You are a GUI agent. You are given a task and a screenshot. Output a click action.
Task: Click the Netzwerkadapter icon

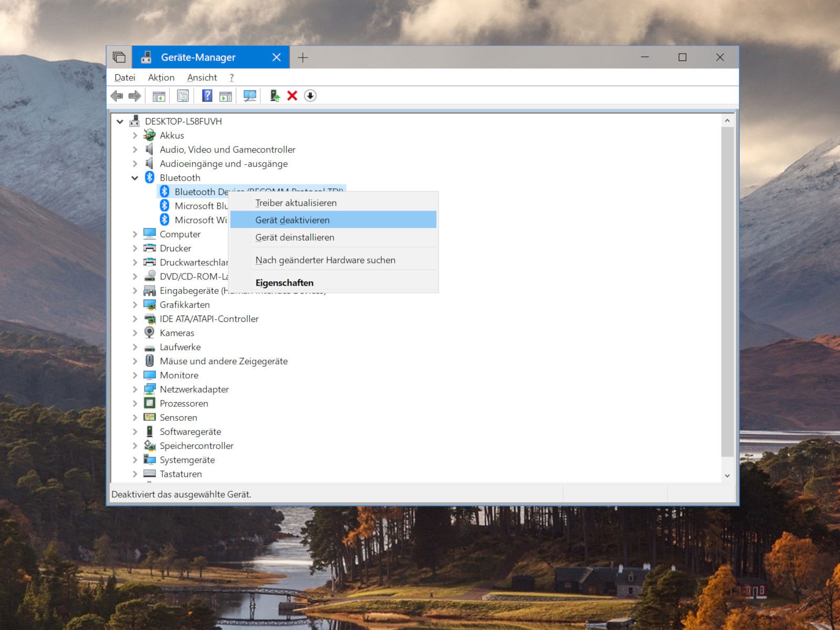coord(150,389)
